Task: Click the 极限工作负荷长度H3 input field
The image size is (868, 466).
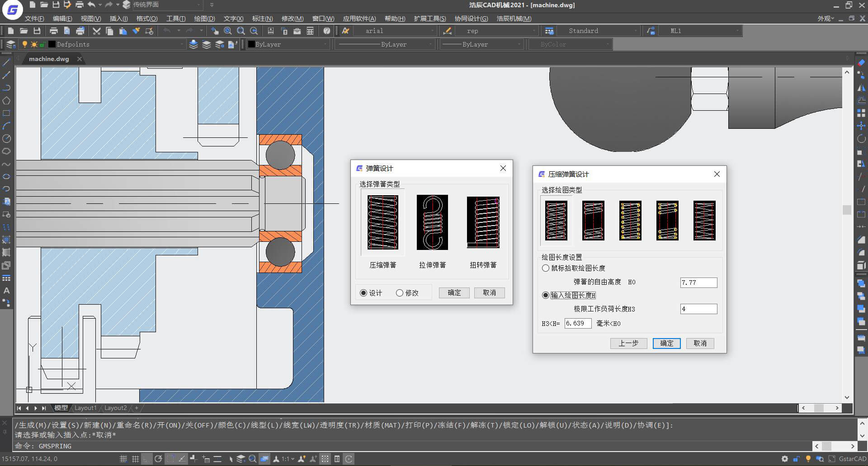Action: coord(698,309)
